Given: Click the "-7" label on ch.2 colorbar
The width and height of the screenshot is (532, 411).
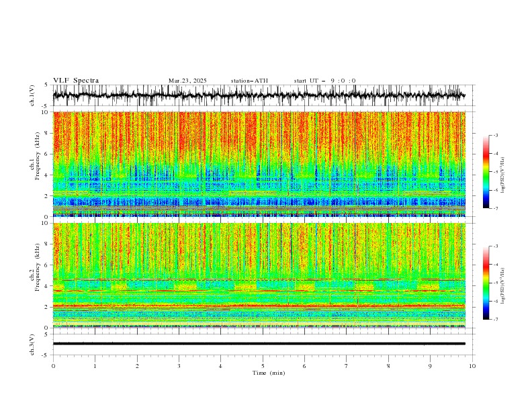Looking at the screenshot, I should click(496, 320).
